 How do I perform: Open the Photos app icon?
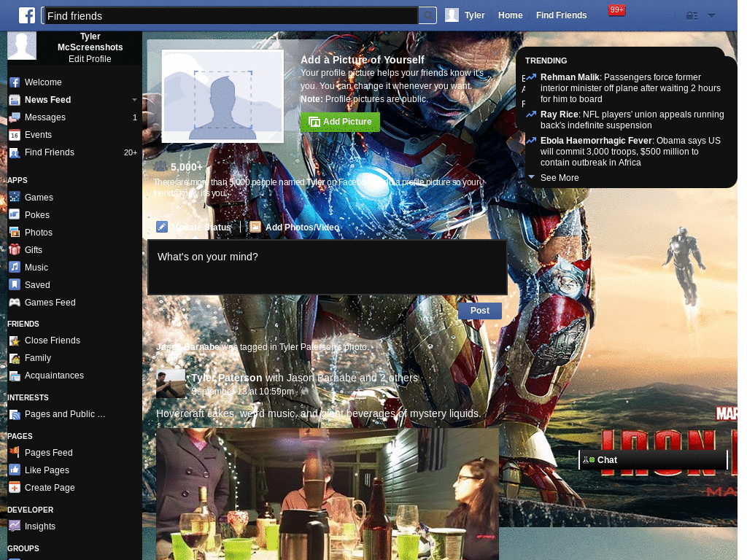[15, 232]
